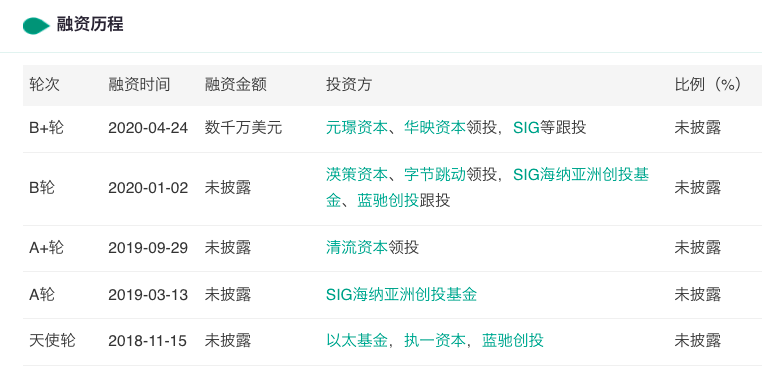Click SIG link in the B+轮 row

pyautogui.click(x=526, y=127)
